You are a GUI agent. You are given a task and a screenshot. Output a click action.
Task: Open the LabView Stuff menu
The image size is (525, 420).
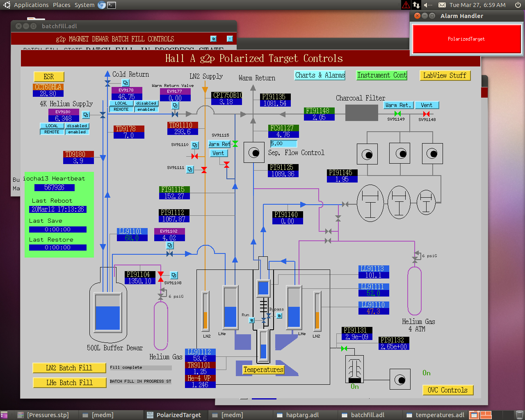445,75
